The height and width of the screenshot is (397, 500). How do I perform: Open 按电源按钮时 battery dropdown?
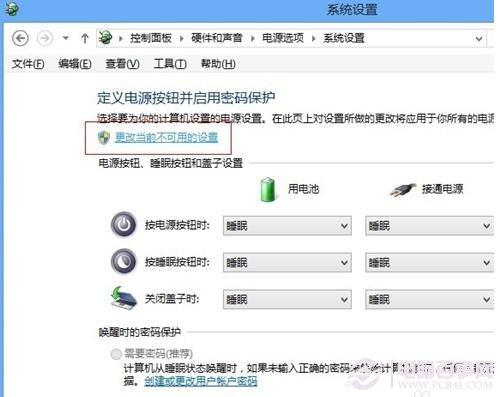click(x=287, y=226)
